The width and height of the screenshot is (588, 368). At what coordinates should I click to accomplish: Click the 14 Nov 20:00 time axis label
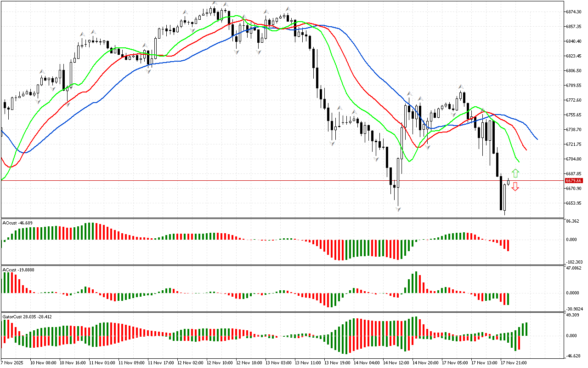[x=426, y=362]
